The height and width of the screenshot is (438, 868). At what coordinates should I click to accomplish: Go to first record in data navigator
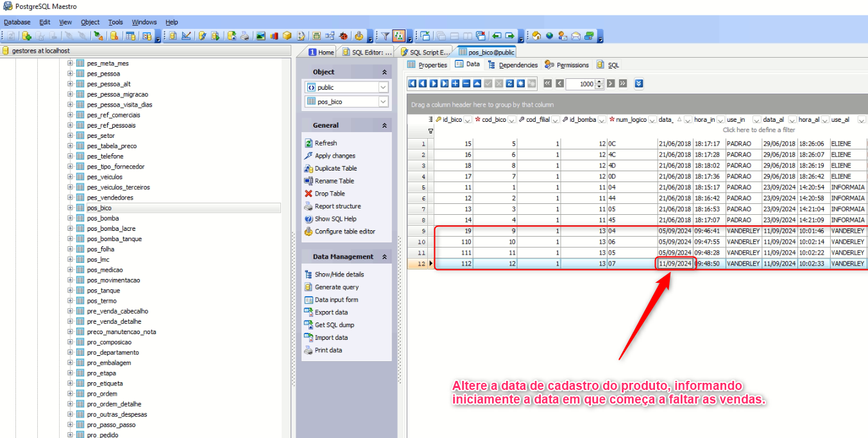pyautogui.click(x=413, y=83)
